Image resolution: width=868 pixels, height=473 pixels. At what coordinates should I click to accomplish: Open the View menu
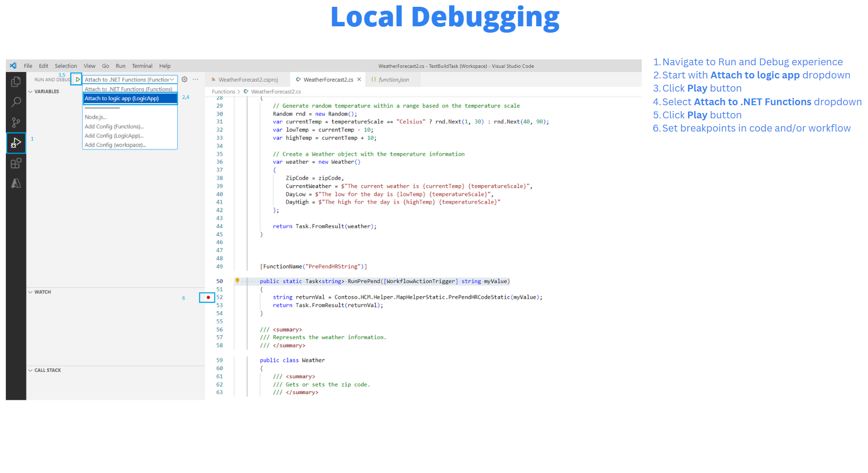90,66
